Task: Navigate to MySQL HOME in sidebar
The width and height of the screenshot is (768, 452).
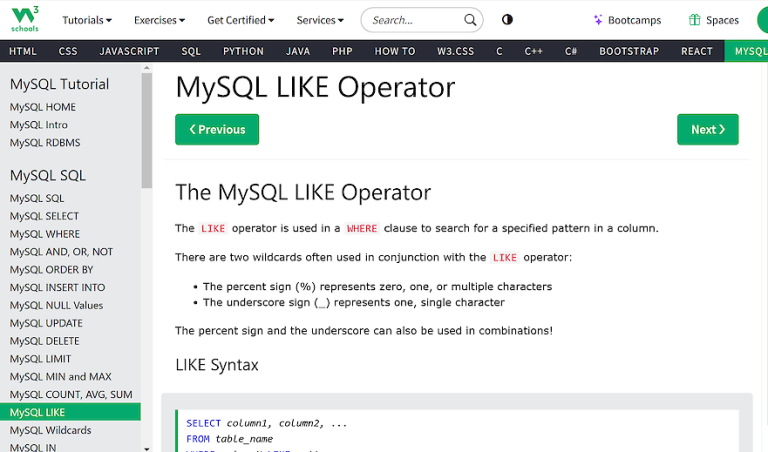Action: tap(43, 107)
